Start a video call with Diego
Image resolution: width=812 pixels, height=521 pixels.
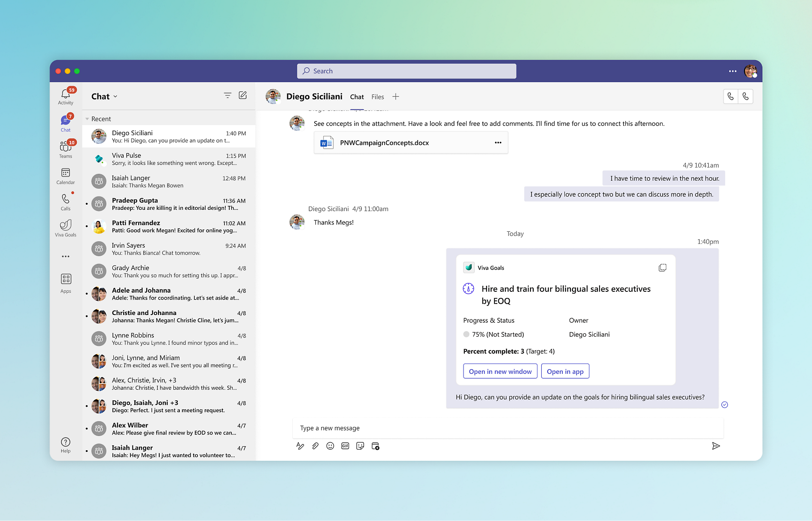click(x=730, y=97)
